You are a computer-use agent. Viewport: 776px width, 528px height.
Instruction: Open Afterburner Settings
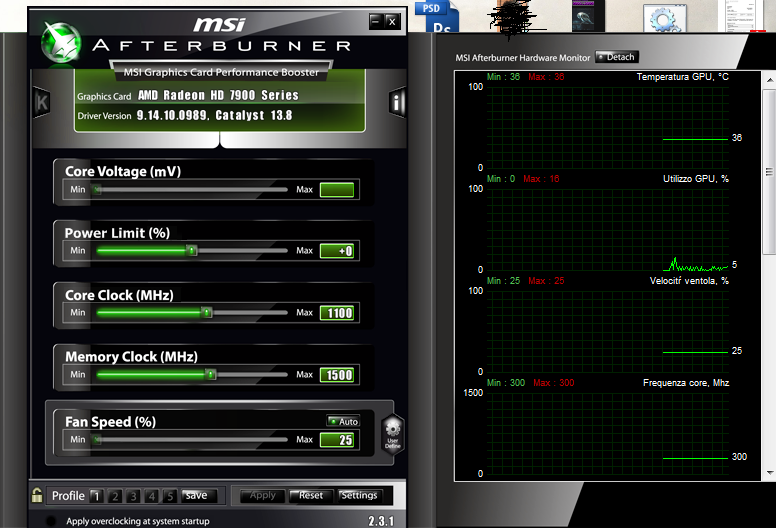(360, 495)
